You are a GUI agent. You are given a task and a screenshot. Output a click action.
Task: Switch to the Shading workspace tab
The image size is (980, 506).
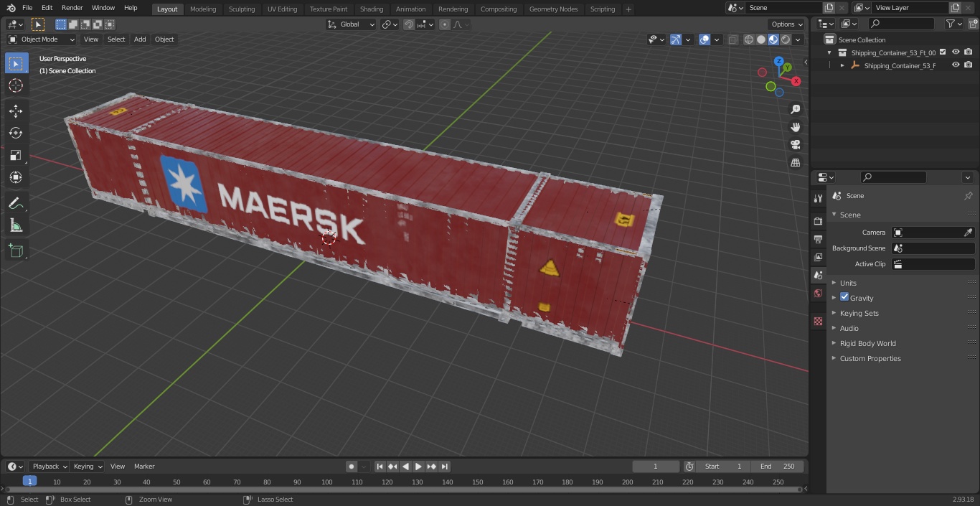[372, 9]
